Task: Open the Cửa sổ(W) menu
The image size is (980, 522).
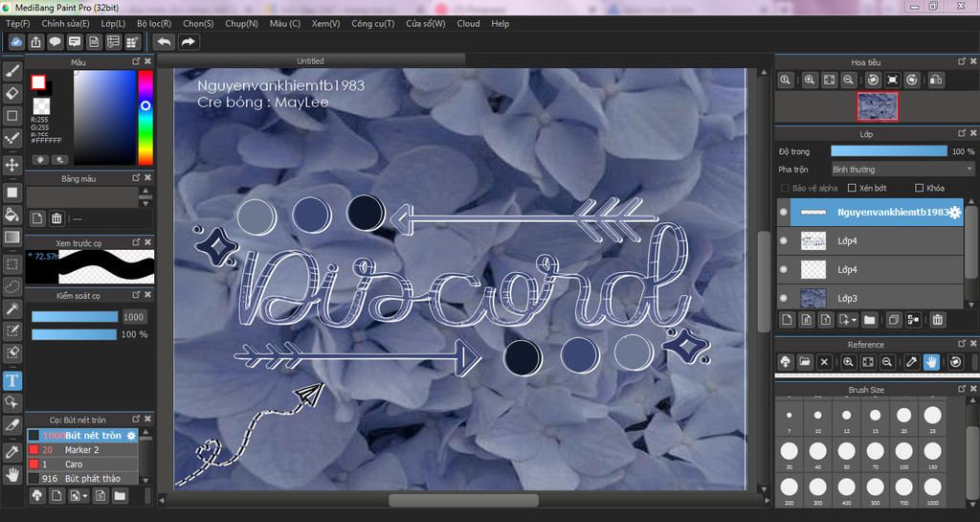Action: coord(426,23)
